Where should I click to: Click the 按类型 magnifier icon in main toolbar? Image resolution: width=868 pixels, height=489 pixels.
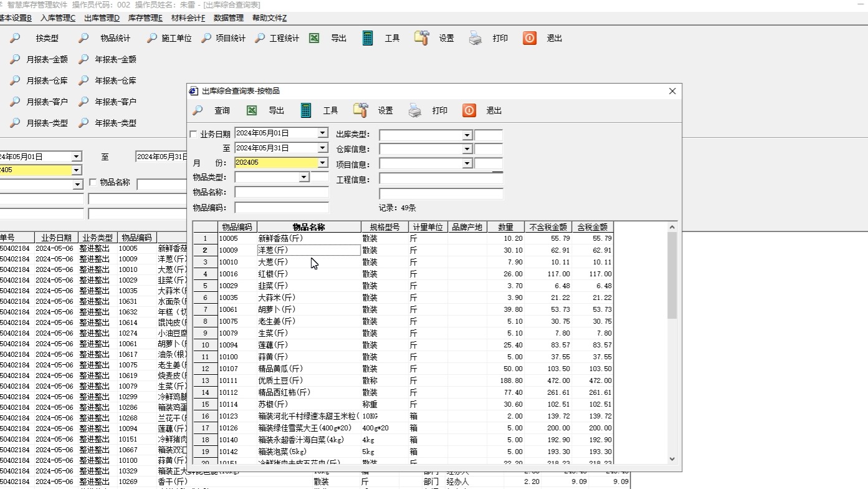click(15, 38)
